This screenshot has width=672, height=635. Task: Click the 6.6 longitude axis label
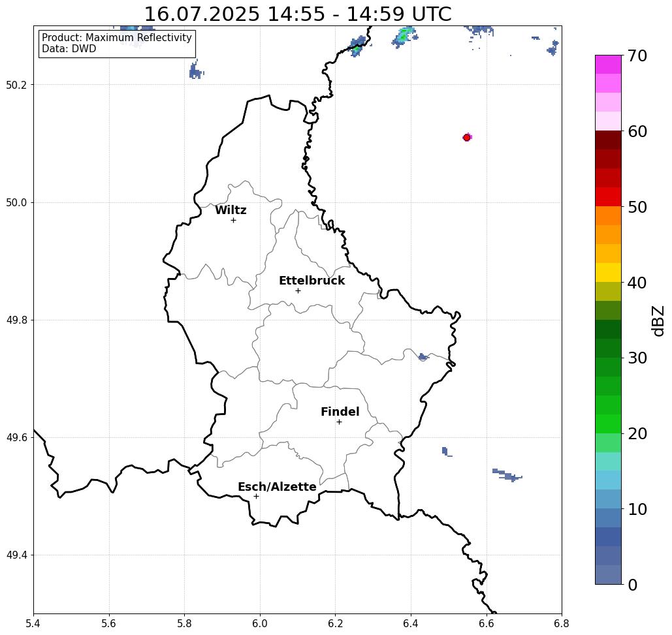tap(487, 623)
